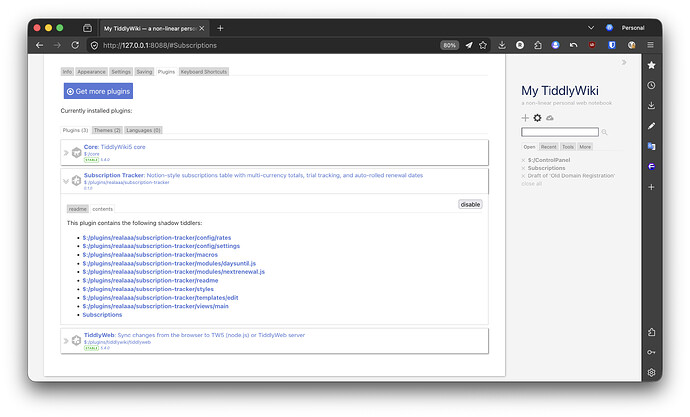This screenshot has width=690, height=417.
Task: Go back with the browser back arrow
Action: coord(40,45)
